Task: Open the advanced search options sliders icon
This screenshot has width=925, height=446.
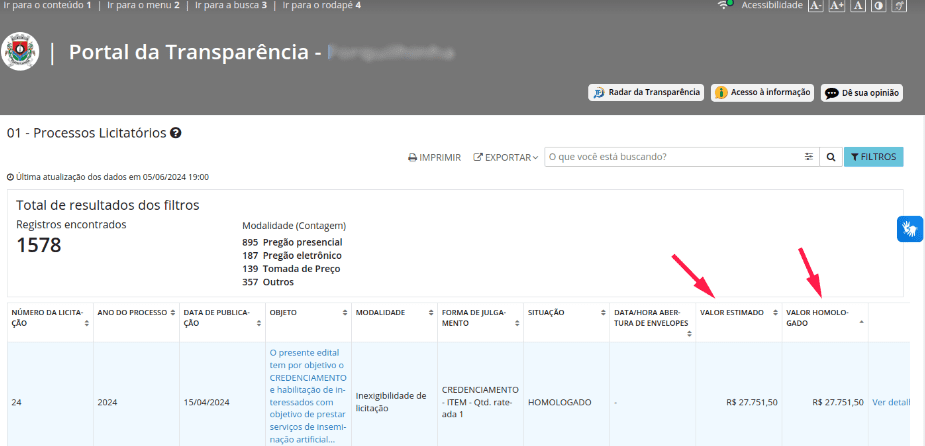Action: pyautogui.click(x=809, y=157)
